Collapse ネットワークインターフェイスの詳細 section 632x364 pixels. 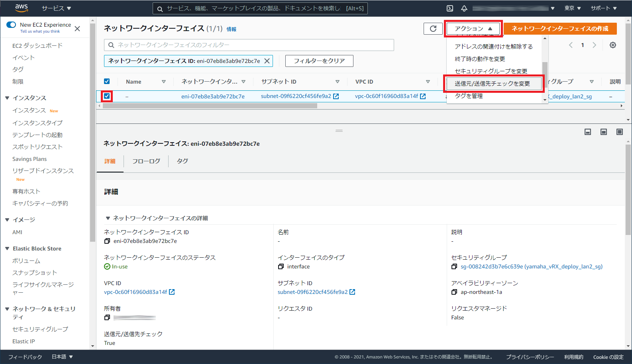(108, 218)
